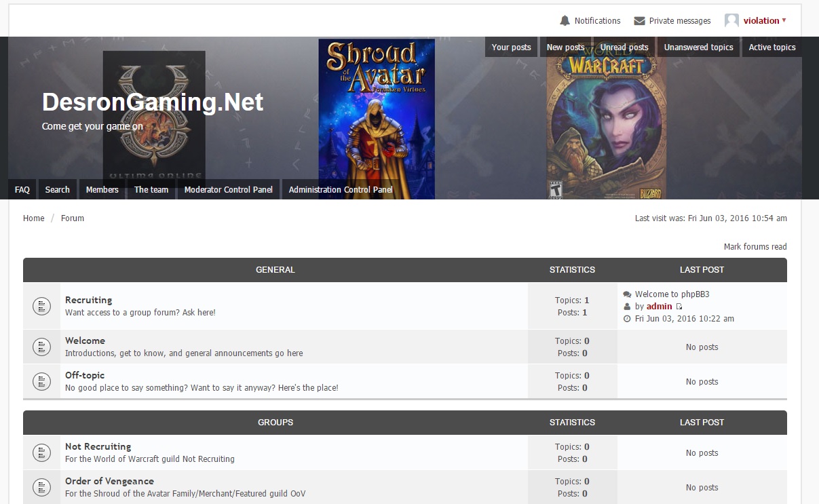This screenshot has height=504, width=819.
Task: Click the person icon before by admin
Action: click(x=627, y=307)
